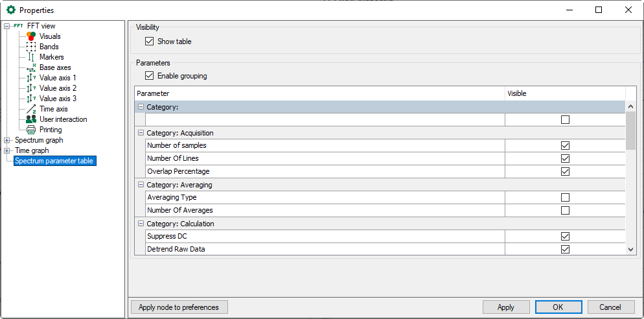Image resolution: width=644 pixels, height=319 pixels.
Task: Click the Value axis 1 icon
Action: pos(31,78)
